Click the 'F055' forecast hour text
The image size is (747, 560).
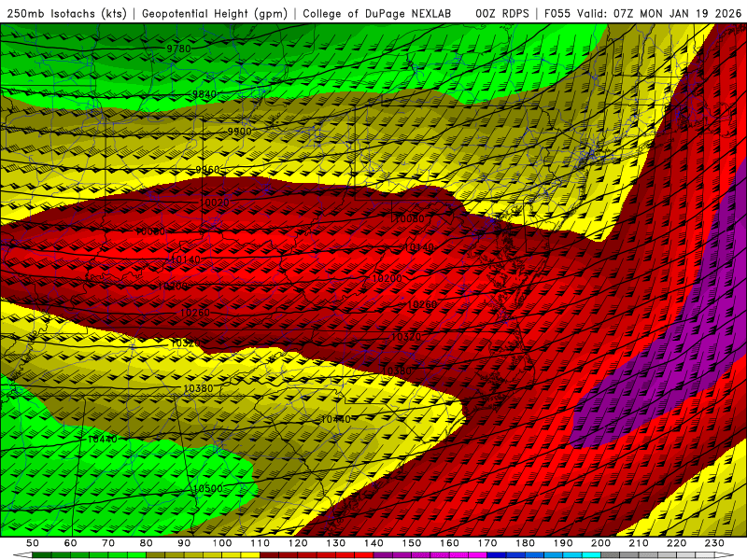[x=557, y=14]
